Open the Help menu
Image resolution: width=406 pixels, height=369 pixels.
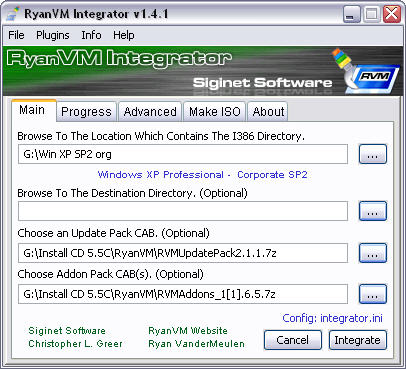pos(123,35)
